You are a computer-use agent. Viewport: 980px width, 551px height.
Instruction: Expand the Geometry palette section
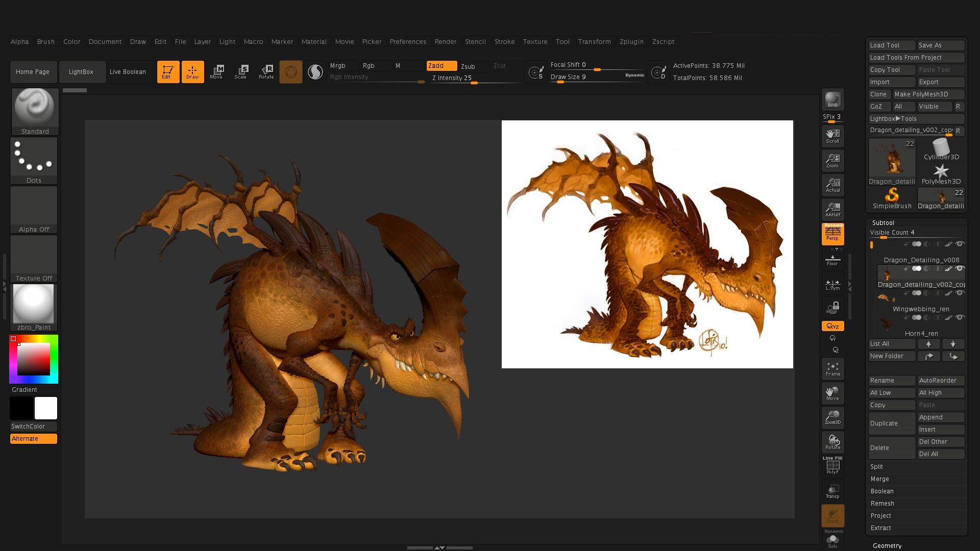coord(887,545)
